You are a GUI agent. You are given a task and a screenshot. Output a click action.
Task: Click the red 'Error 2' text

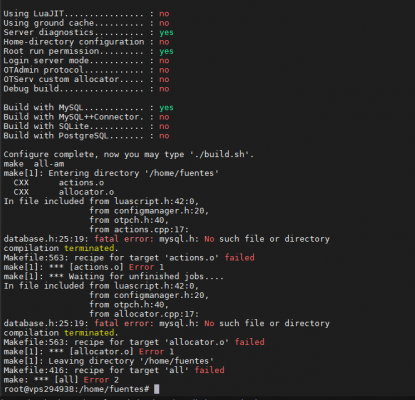pos(101,380)
